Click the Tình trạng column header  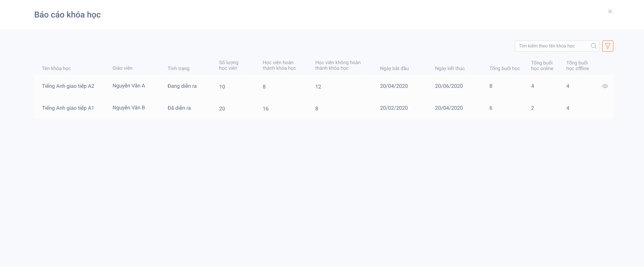pyautogui.click(x=178, y=68)
